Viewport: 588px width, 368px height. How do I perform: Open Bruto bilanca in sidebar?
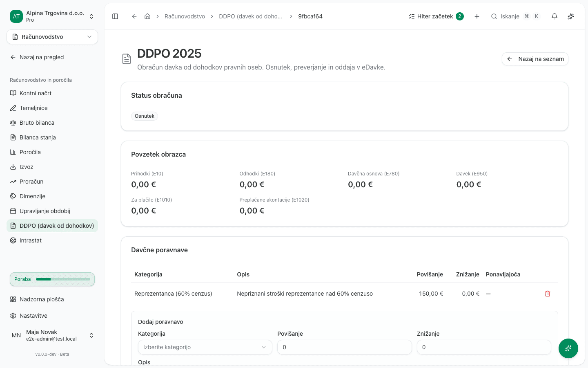(x=52, y=123)
